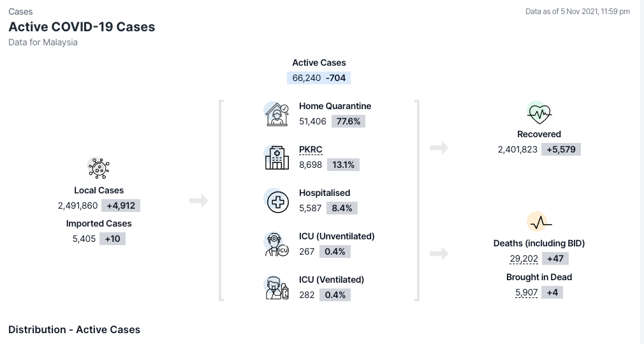The height and width of the screenshot is (344, 644).
Task: Click the ICU (Ventilated) patient icon
Action: 277,287
